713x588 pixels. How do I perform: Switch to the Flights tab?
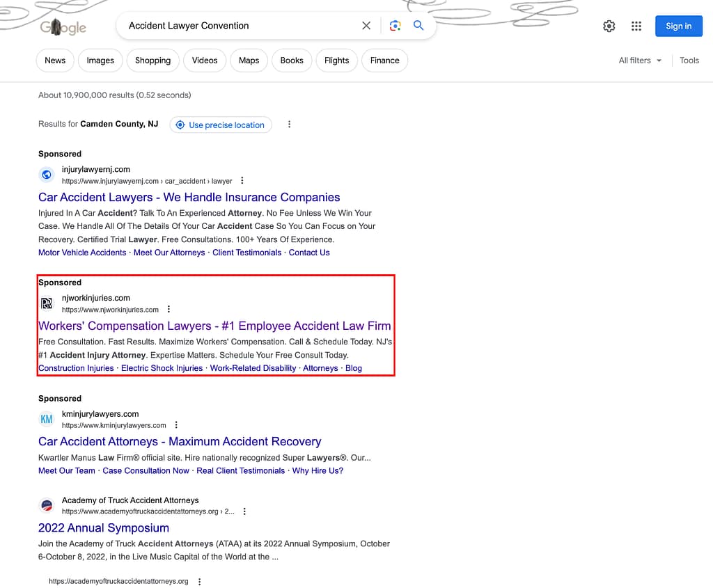pyautogui.click(x=336, y=61)
